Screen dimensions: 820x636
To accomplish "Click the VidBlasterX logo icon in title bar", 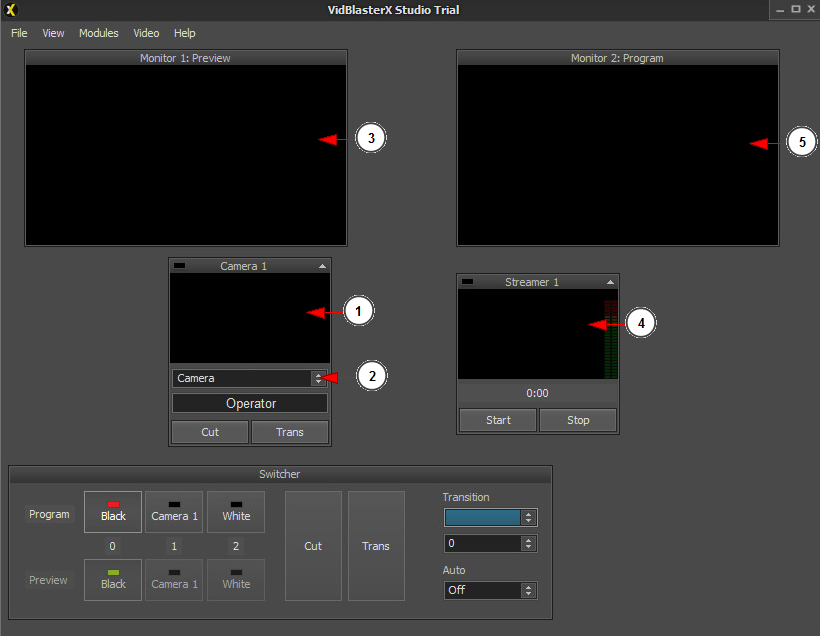I will coord(11,9).
